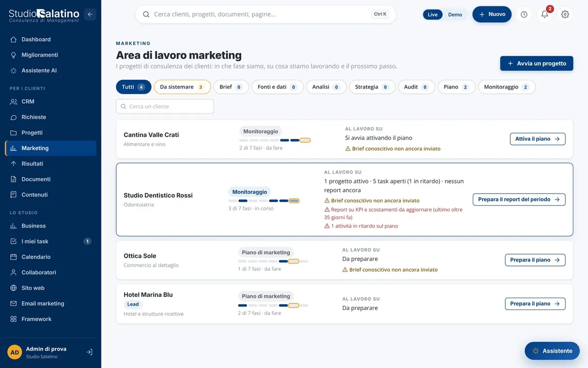Open Assistente AI sparkle icon in sidebar
Screen dimensions: 588x368
14,71
